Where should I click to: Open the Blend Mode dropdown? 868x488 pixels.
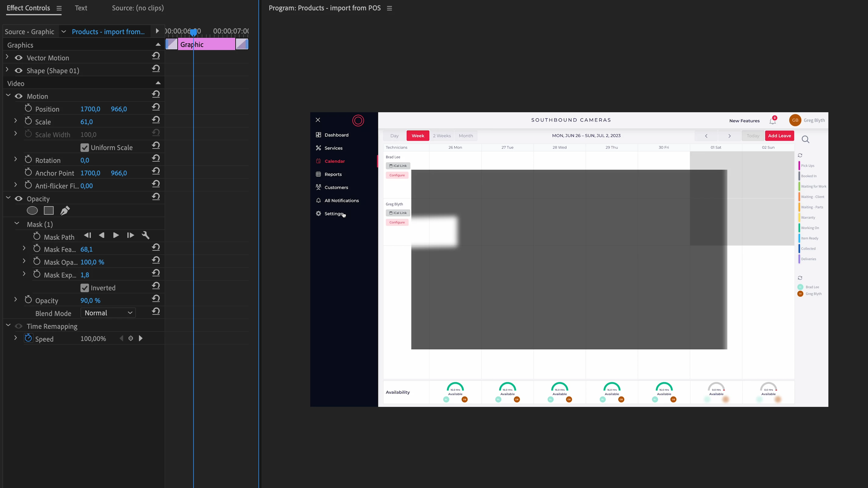tap(108, 313)
